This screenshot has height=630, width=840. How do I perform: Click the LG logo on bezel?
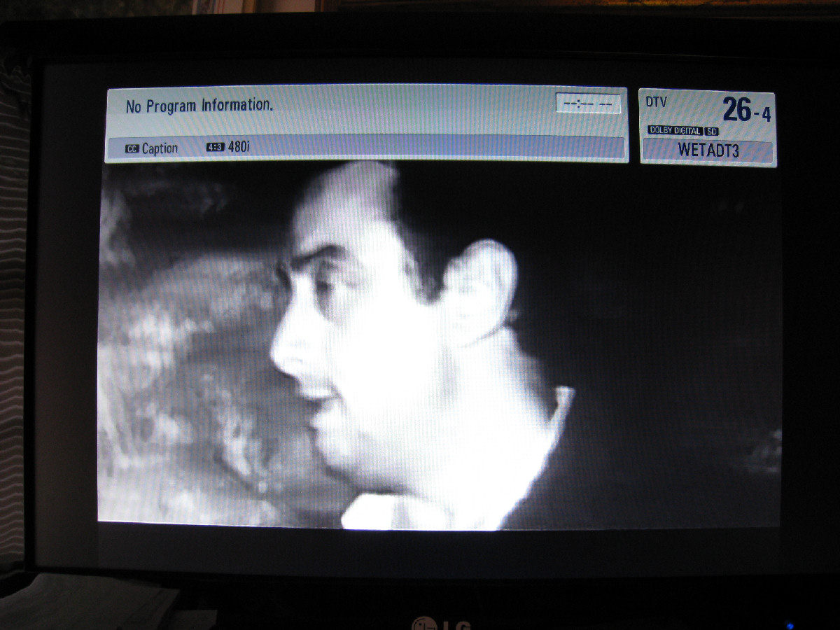pos(441,624)
